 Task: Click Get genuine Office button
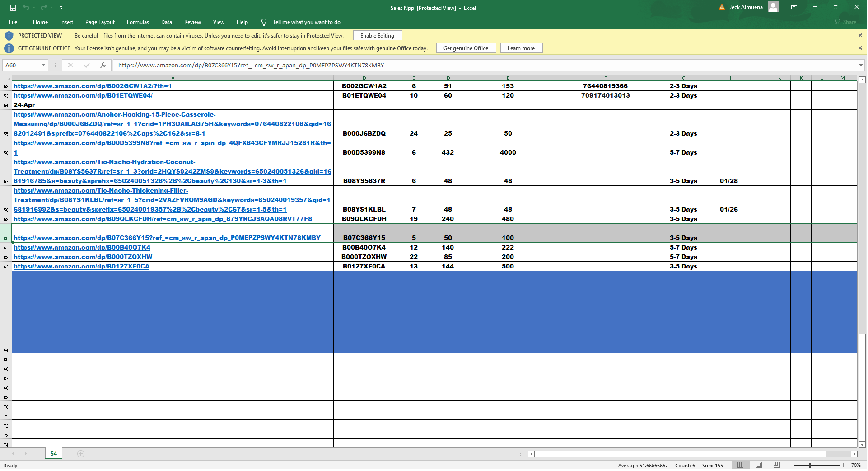pyautogui.click(x=466, y=48)
